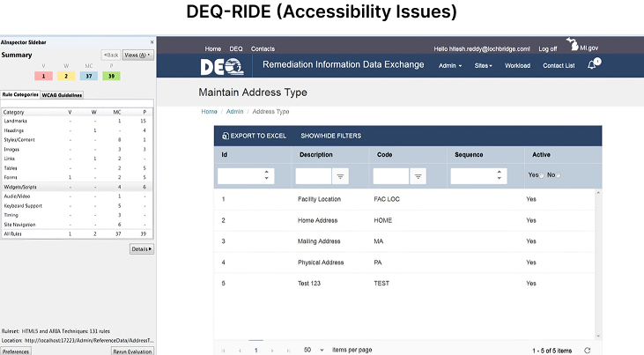The width and height of the screenshot is (644, 355).
Task: Select the No radio for Active
Action: [558, 175]
